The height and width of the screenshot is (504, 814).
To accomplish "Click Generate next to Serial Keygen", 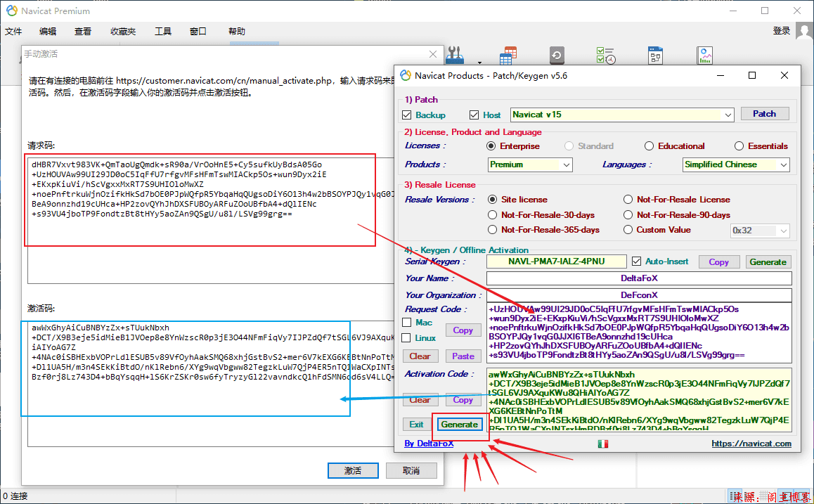I will (x=768, y=262).
